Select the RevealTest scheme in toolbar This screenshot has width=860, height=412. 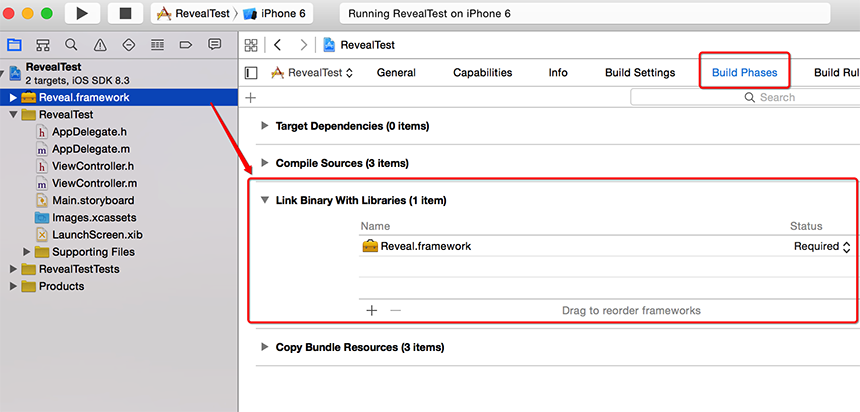[x=194, y=14]
